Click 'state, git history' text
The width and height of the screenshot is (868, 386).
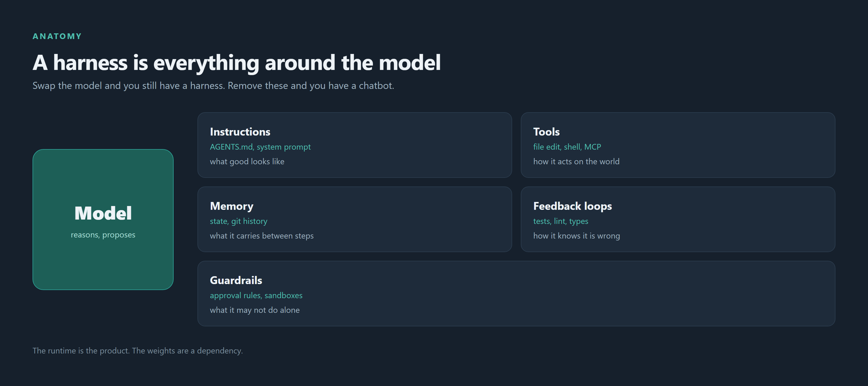(x=239, y=221)
